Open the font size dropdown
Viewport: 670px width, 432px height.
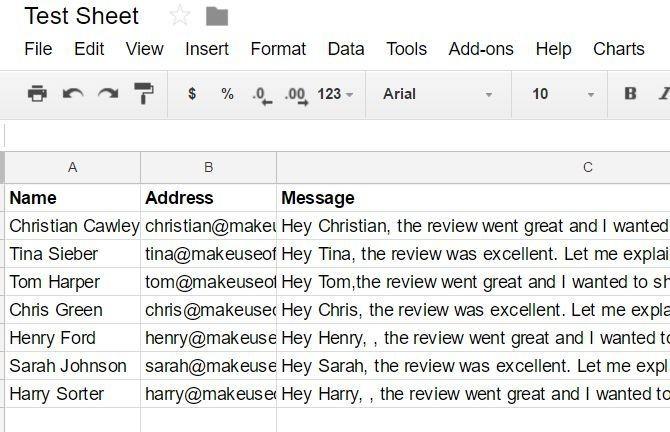[x=563, y=94]
